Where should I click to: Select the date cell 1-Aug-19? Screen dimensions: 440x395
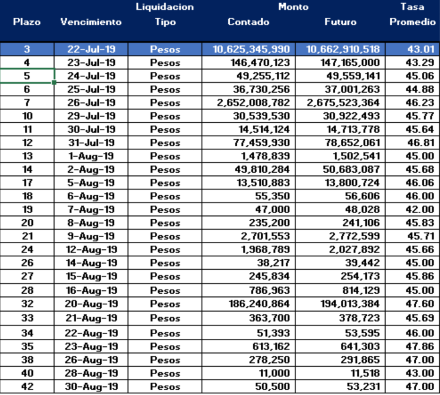[x=91, y=156]
